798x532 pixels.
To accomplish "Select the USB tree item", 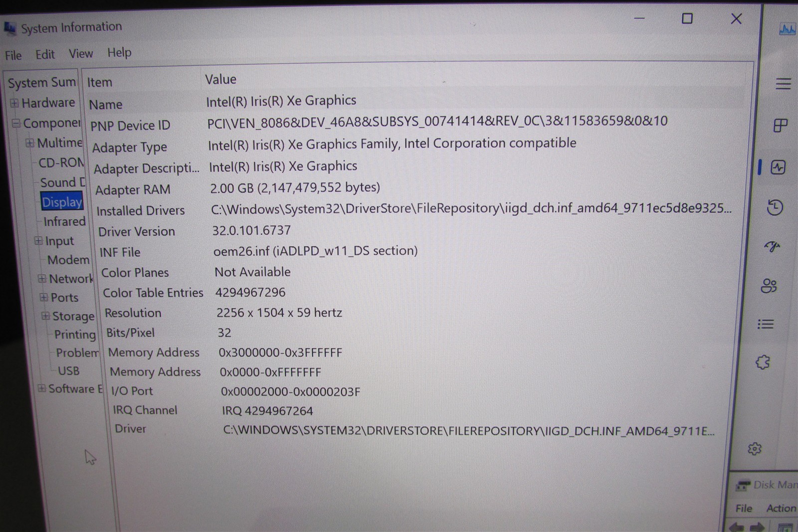I will click(x=69, y=371).
